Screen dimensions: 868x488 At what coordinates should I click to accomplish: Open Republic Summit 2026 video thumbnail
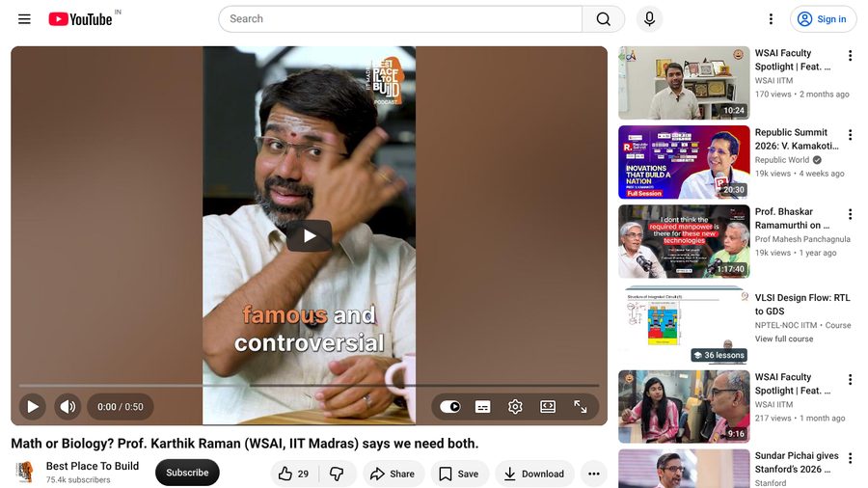(684, 162)
